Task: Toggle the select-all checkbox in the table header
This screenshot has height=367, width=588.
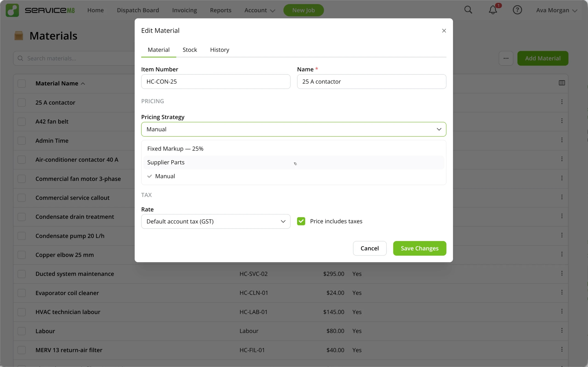Action: [x=22, y=84]
